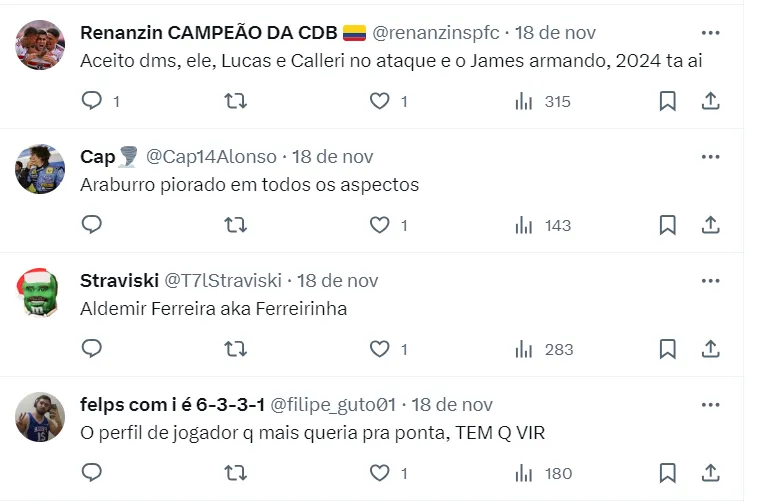Open more options on Cap's tweet

point(710,157)
